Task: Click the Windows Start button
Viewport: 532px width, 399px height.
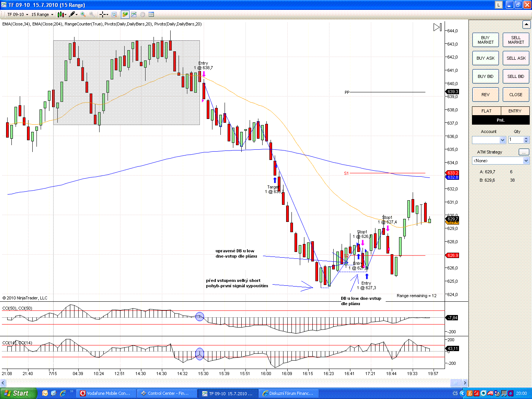Action: tap(19, 393)
